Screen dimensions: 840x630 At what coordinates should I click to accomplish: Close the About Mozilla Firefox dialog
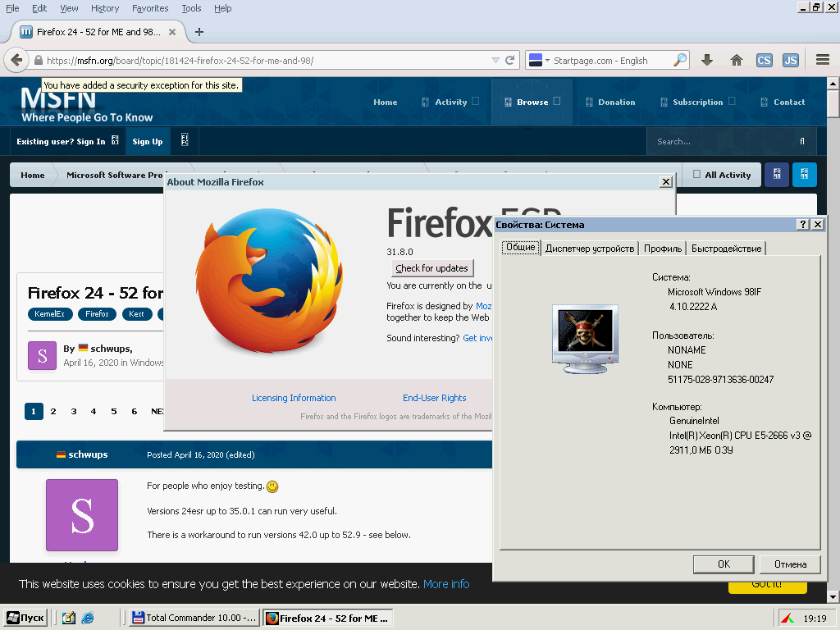(x=666, y=181)
